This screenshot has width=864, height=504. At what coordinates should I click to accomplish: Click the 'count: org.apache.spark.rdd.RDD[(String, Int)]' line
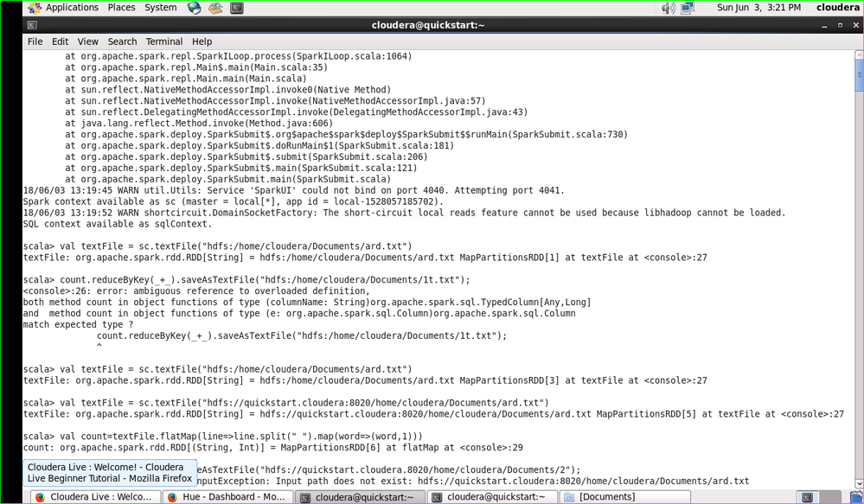coord(272,448)
